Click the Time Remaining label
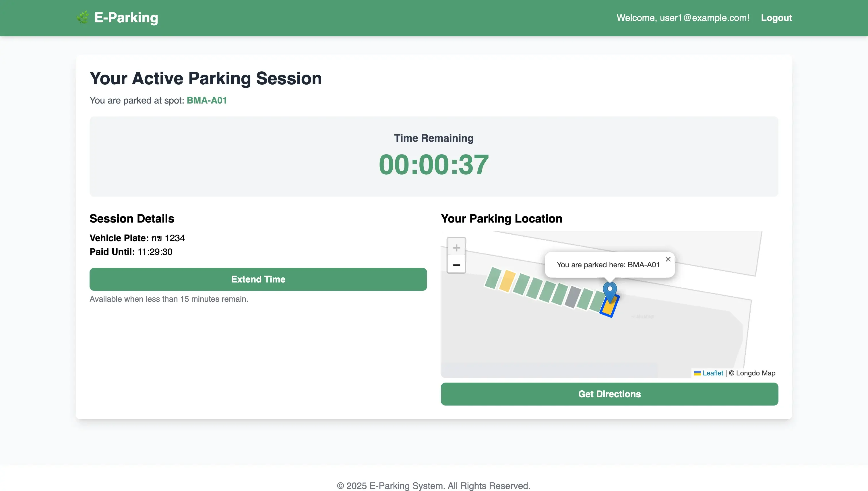868x491 pixels. [434, 138]
